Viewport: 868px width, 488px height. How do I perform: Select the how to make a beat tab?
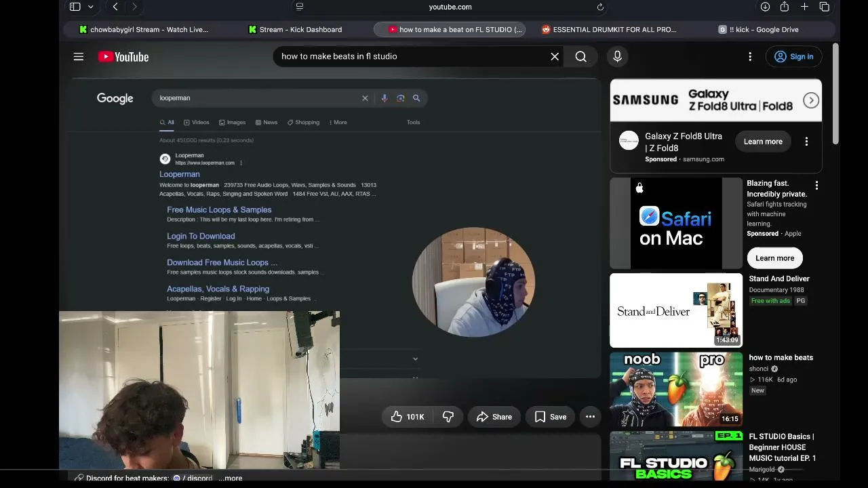point(450,30)
